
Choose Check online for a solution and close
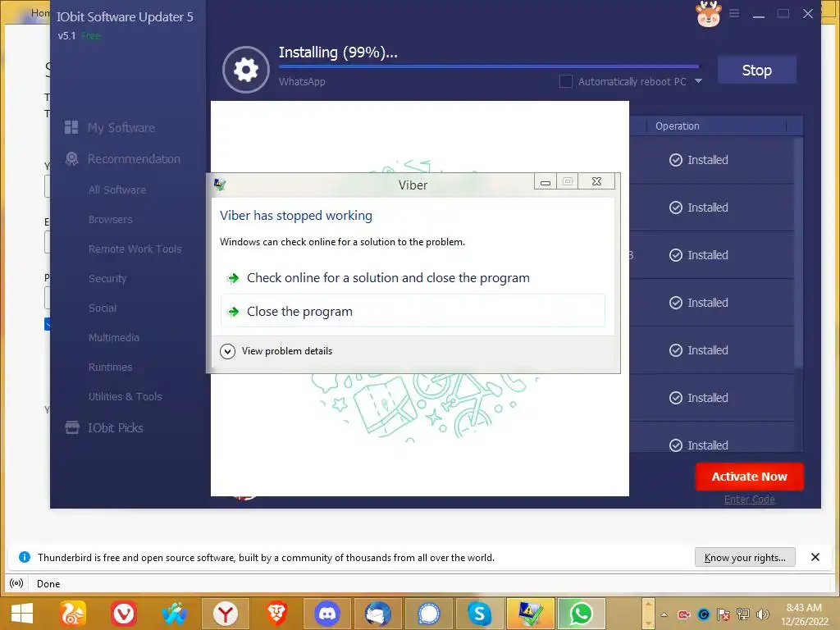413,277
